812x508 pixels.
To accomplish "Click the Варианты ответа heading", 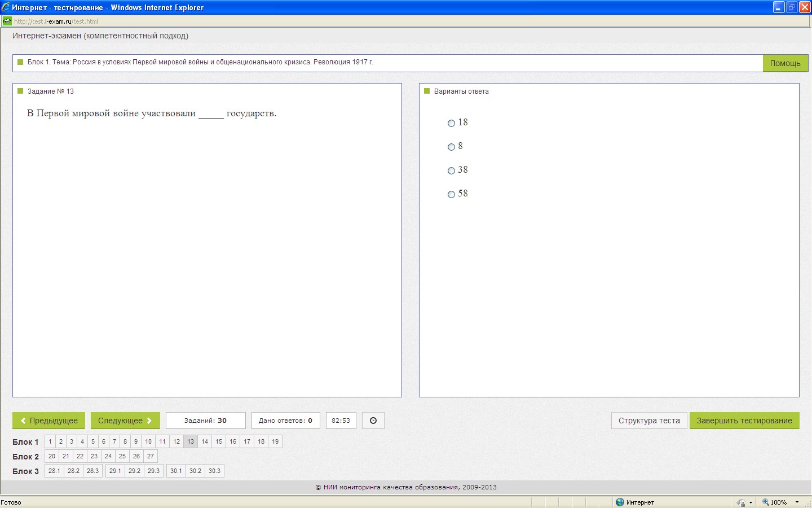I will [x=461, y=91].
